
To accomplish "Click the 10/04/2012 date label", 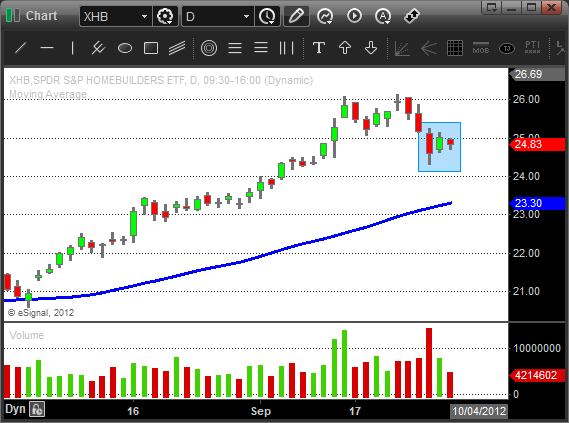I will point(479,411).
